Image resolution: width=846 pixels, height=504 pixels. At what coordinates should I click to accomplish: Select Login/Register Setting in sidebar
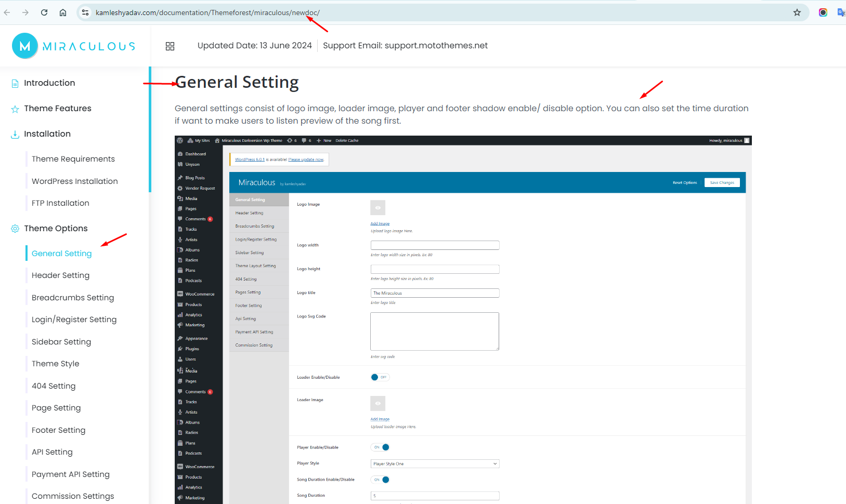click(74, 320)
